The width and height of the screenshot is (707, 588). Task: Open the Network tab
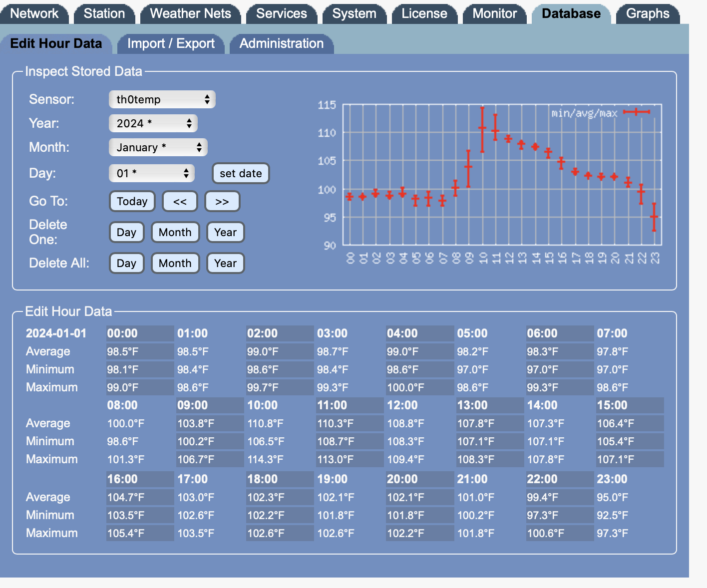tap(34, 13)
